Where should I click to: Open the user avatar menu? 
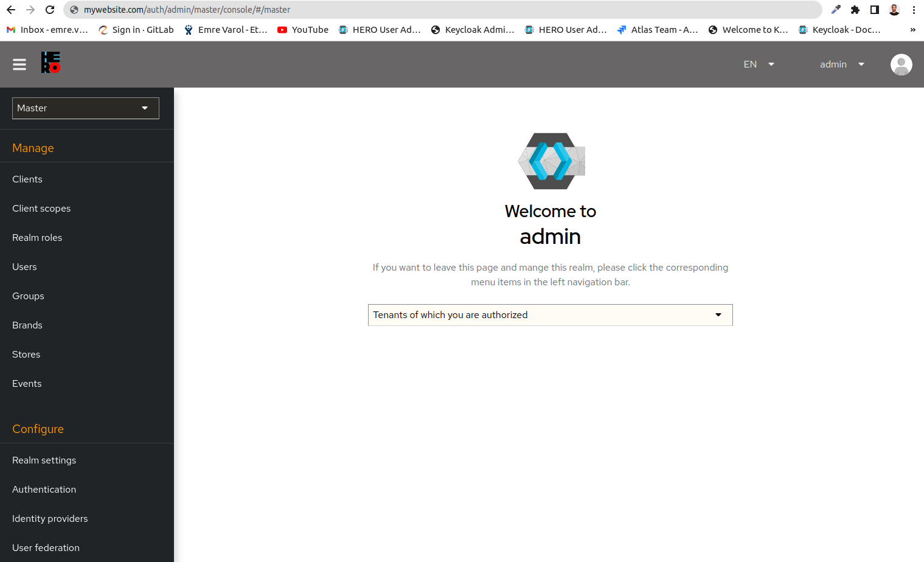901,64
